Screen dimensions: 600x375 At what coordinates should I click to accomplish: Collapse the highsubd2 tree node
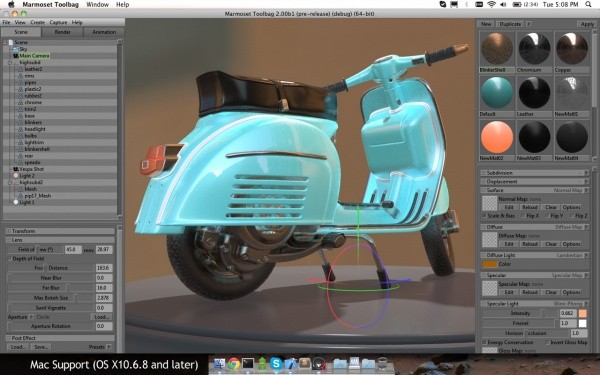10,183
